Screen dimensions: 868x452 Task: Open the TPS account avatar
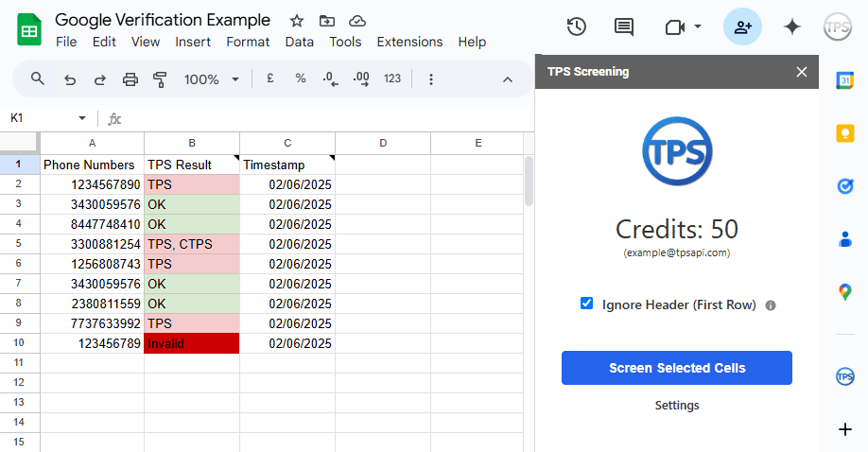point(837,26)
